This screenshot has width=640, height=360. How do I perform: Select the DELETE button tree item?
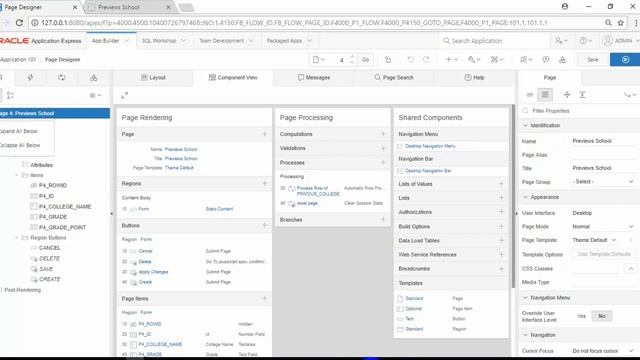49,258
